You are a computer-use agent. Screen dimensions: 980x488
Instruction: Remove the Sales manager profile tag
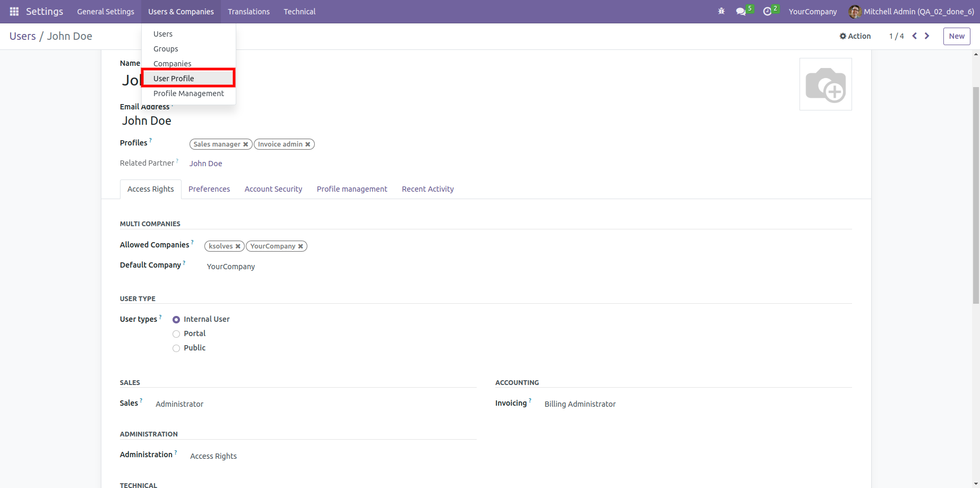(x=246, y=144)
